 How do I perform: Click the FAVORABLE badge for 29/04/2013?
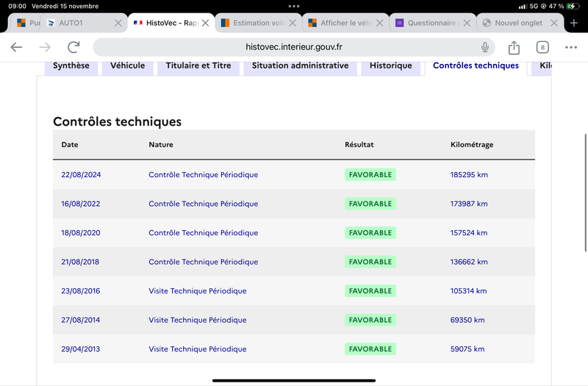370,349
